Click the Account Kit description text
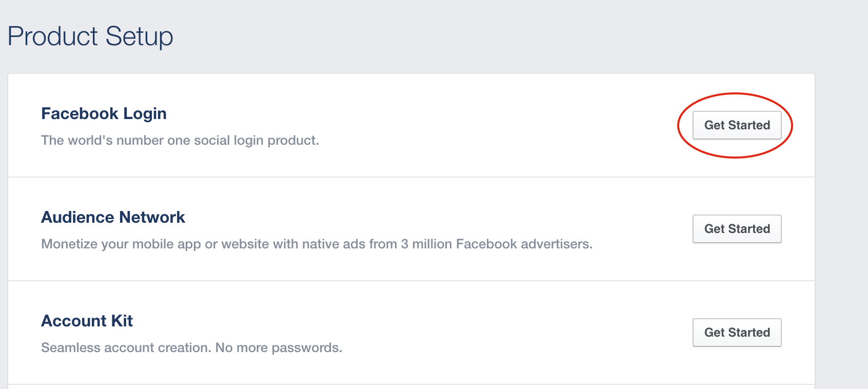The height and width of the screenshot is (389, 868). 191,347
